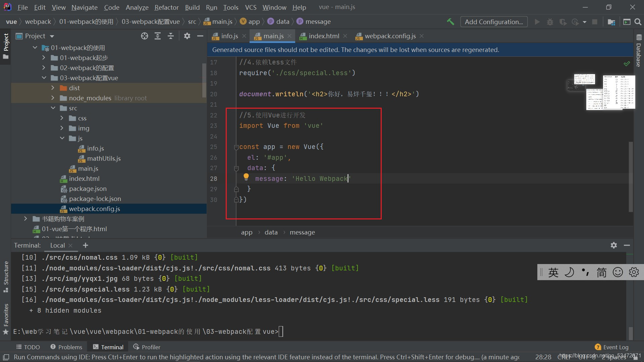Image resolution: width=644 pixels, height=362 pixels.
Task: Open terminal settings gear icon
Action: 614,245
